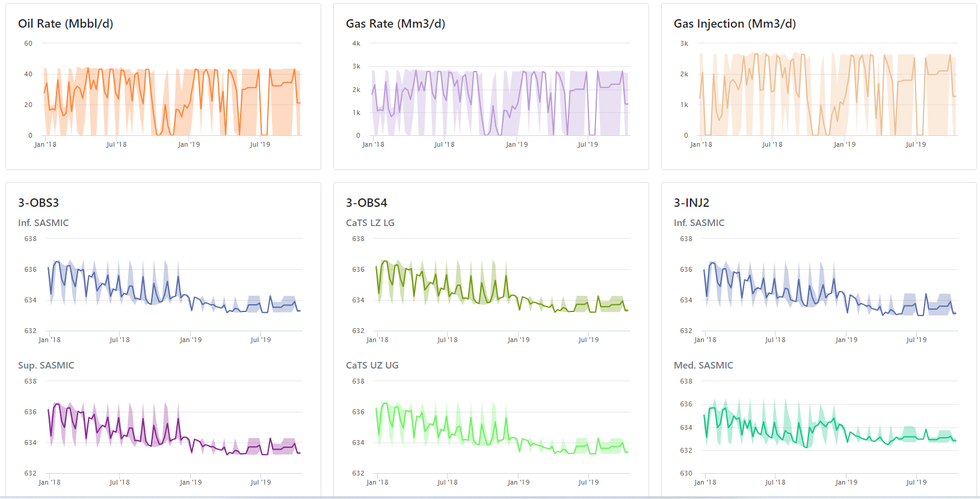Click Jul '18 on the Oil Rate axis
Image resolution: width=980 pixels, height=499 pixels.
pos(117,144)
